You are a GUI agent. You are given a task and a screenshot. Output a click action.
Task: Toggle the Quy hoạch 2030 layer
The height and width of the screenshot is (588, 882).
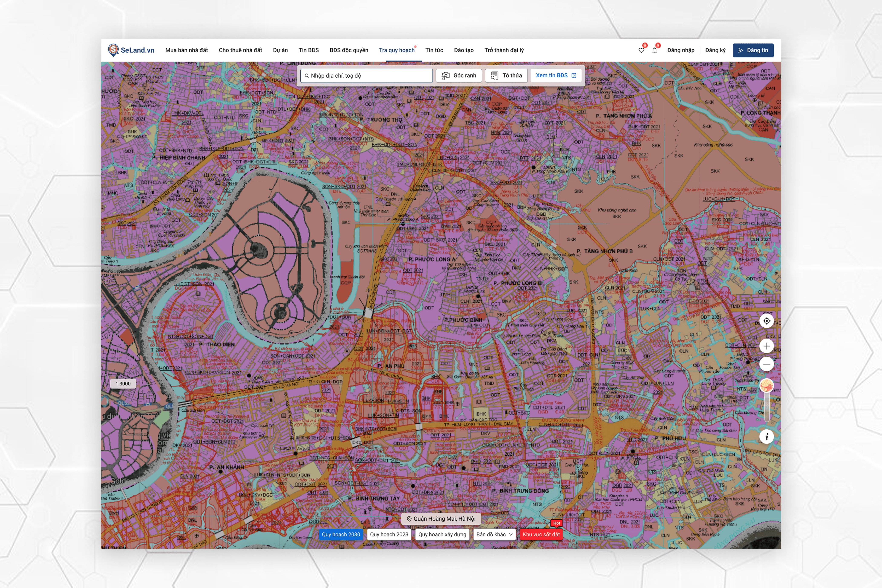click(341, 534)
